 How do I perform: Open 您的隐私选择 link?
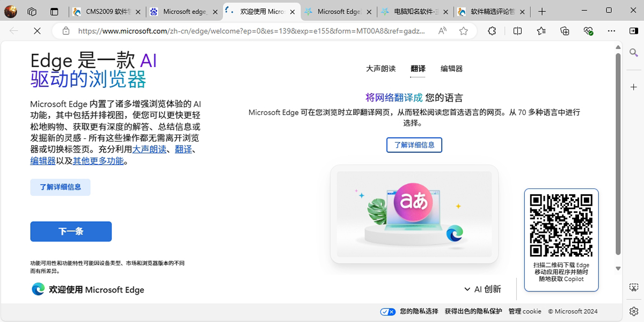tap(419, 311)
